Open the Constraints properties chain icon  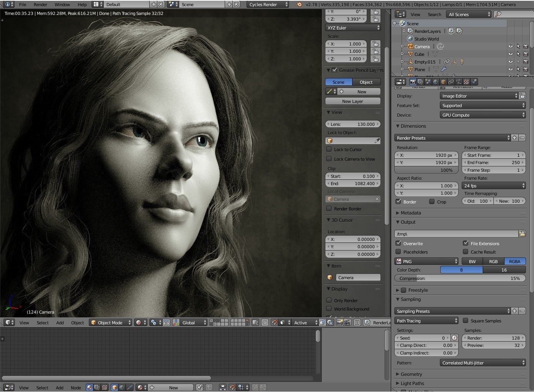(x=451, y=82)
